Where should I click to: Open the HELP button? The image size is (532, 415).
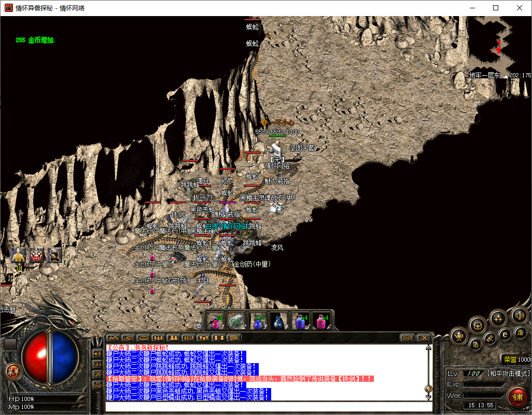pos(188,338)
